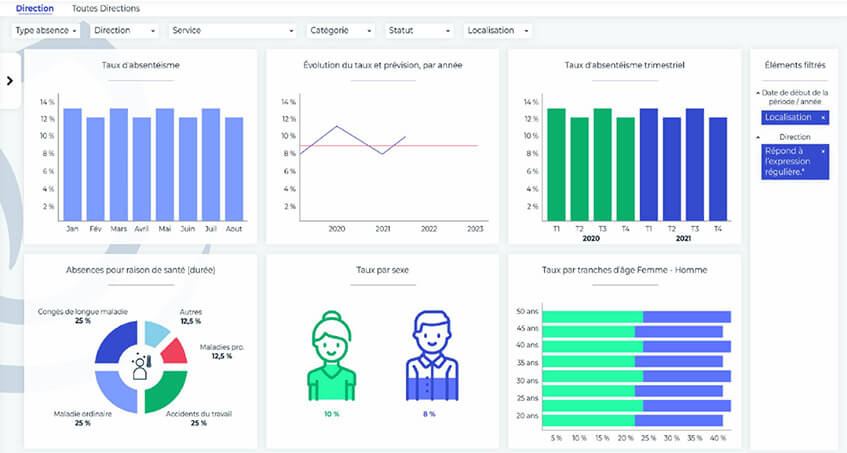847x453 pixels.
Task: Click the woman icon in Taux par sexe
Action: 331,355
